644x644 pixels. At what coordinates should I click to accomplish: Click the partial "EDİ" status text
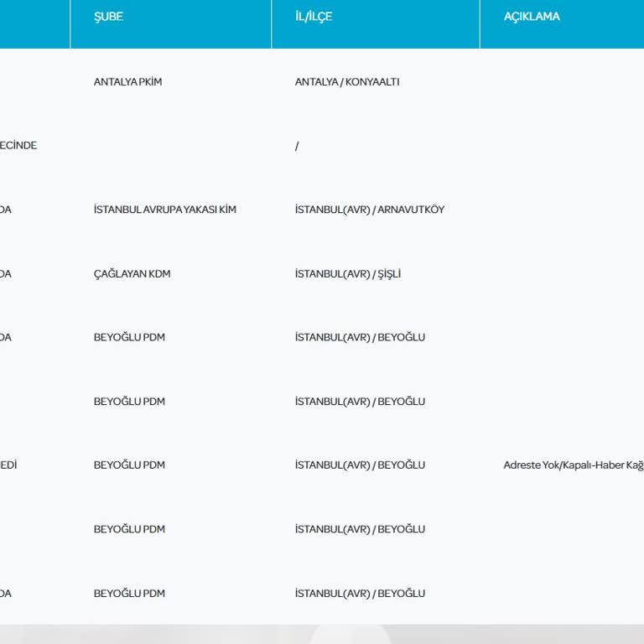tap(8, 465)
